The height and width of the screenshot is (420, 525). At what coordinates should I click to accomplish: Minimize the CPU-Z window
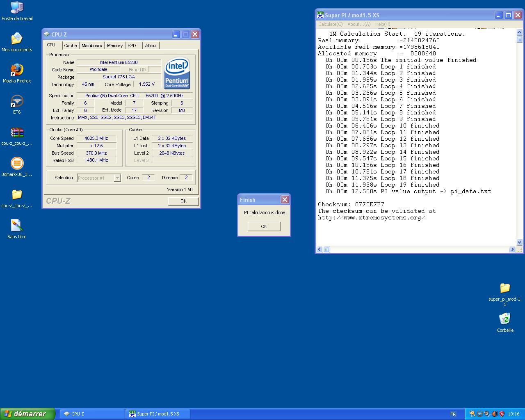coord(176,34)
